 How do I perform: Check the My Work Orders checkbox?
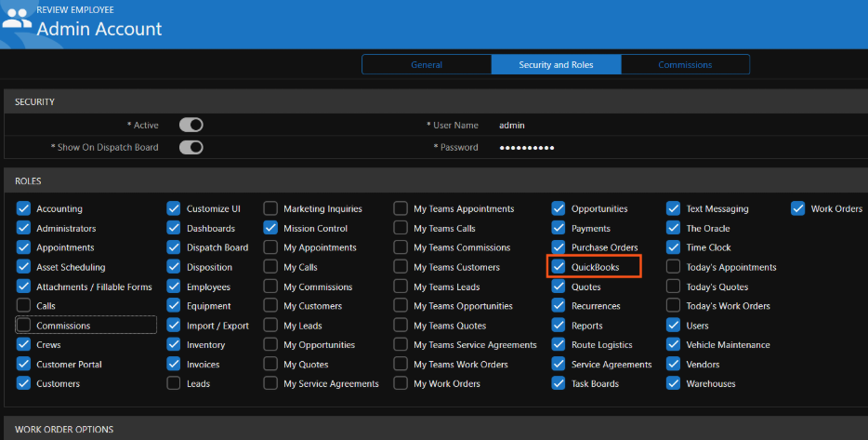(x=401, y=383)
